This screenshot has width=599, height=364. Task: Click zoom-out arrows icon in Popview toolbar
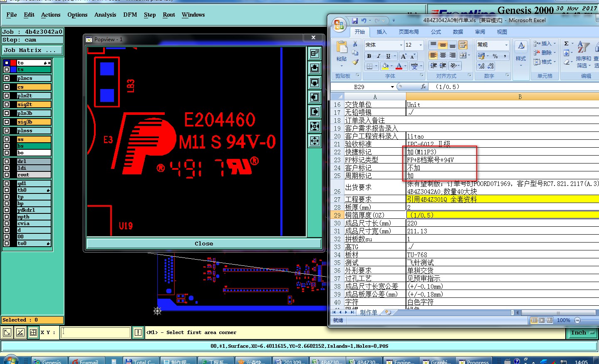[315, 126]
